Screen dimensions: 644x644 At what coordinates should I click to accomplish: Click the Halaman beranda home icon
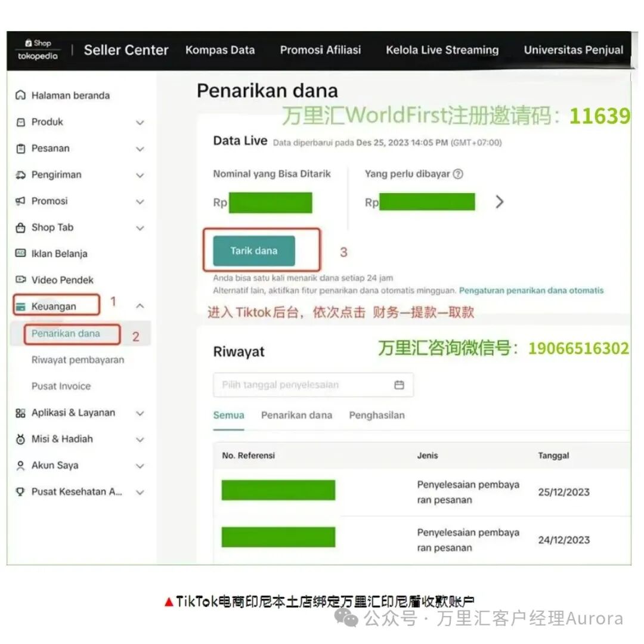[x=21, y=95]
